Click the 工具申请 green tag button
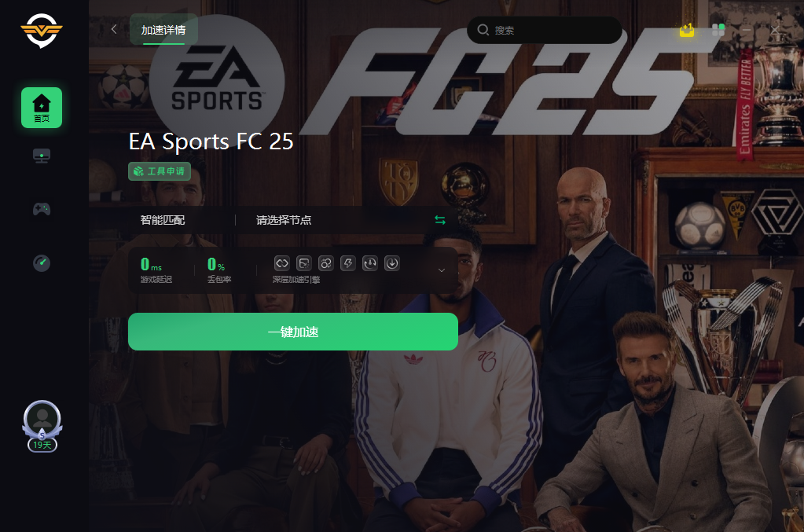This screenshot has height=532, width=804. pyautogui.click(x=160, y=171)
